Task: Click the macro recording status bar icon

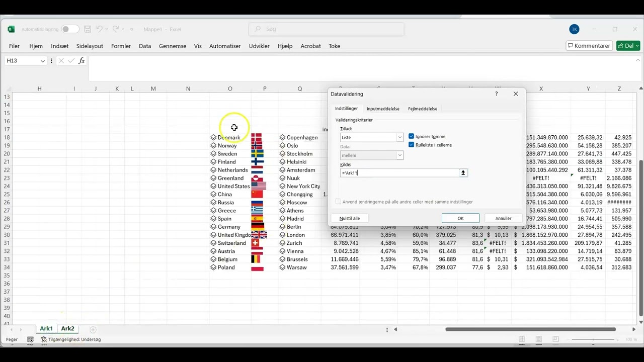Action: click(x=30, y=339)
